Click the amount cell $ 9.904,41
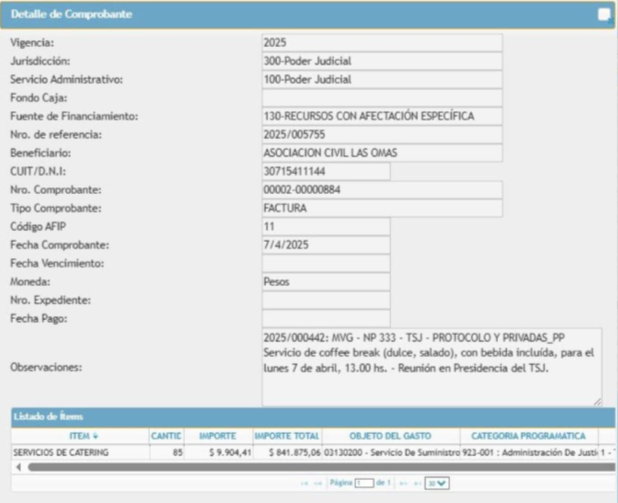The image size is (618, 503). 219,452
